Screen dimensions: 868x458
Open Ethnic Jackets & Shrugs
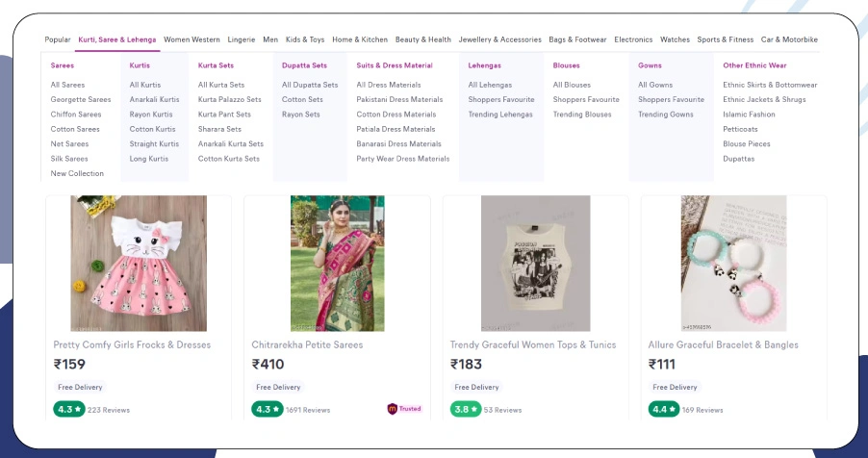[764, 99]
